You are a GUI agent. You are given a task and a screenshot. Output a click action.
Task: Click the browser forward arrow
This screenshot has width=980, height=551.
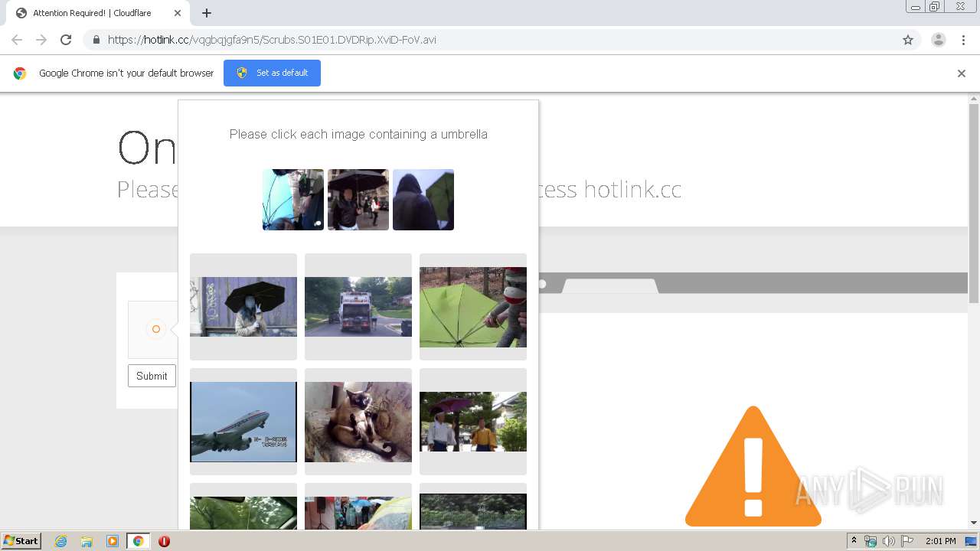(41, 40)
